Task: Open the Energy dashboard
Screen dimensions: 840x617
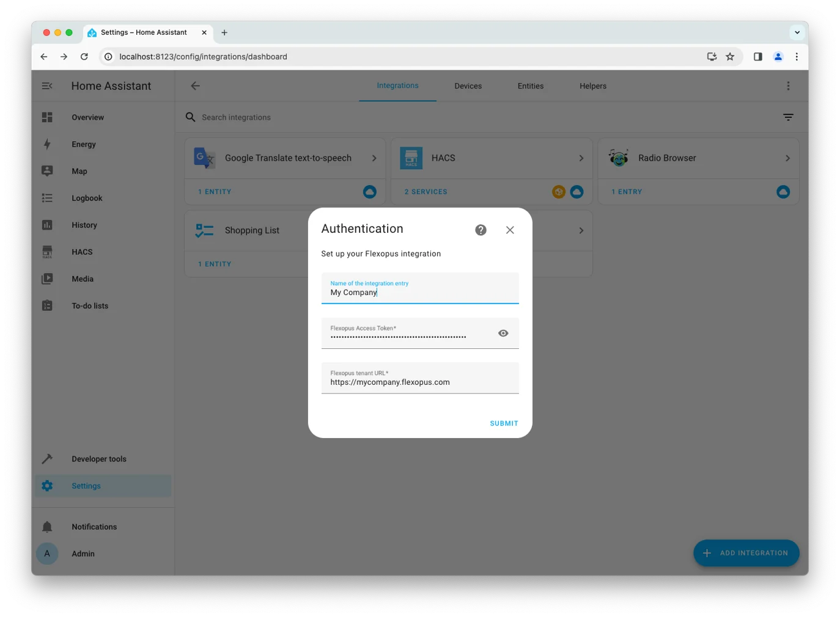Action: (x=84, y=144)
